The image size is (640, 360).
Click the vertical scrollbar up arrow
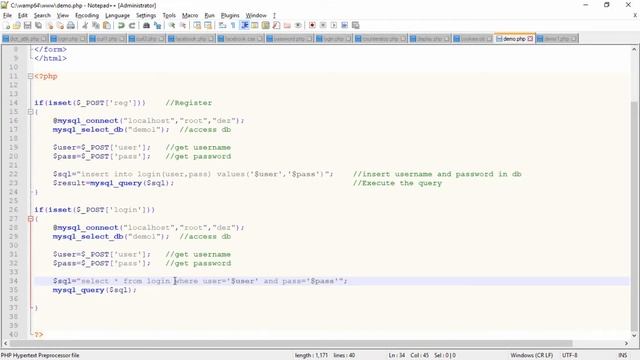tap(634, 49)
